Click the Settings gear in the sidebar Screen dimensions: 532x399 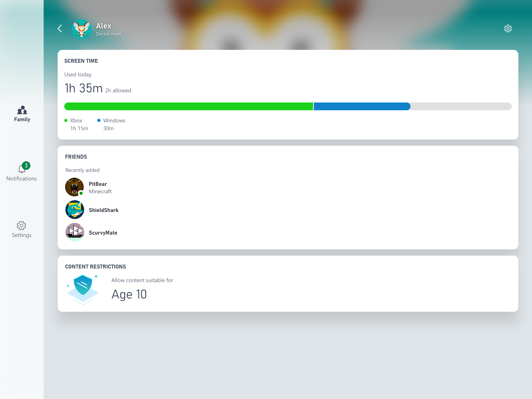[21, 225]
